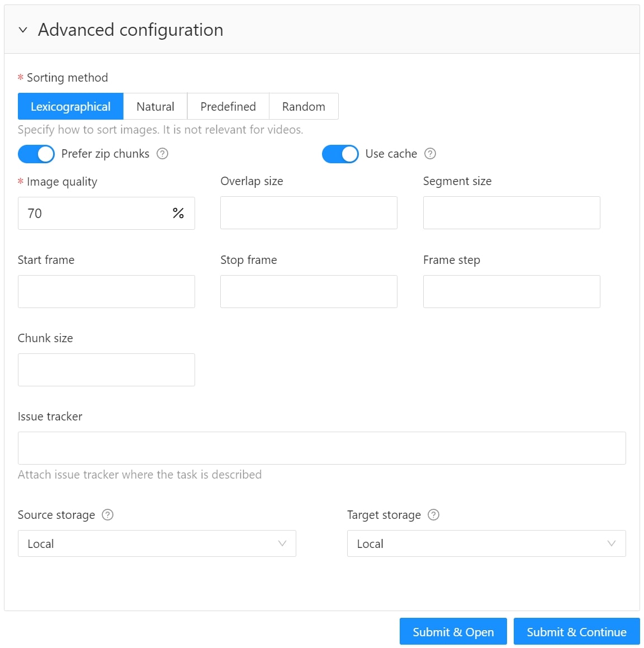
Task: Click help icon next to Prefer zip chunks
Action: (162, 154)
